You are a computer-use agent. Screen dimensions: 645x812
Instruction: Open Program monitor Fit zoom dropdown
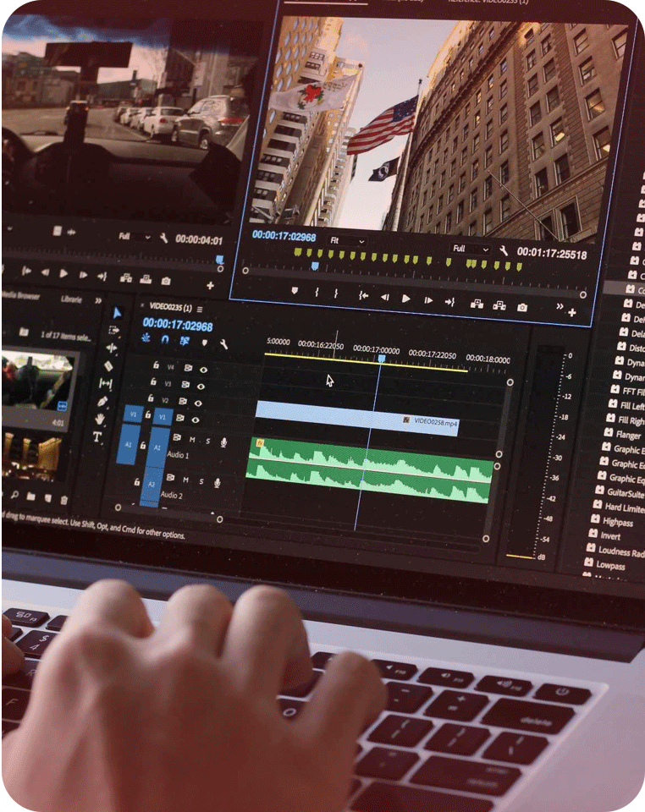click(x=347, y=241)
